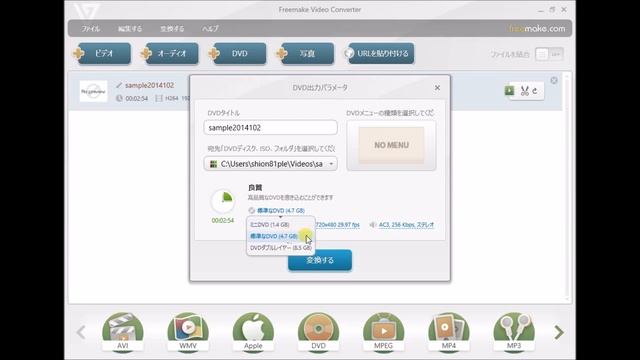Open the ヘルプ menu
This screenshot has height=360, width=640.
coord(210,29)
